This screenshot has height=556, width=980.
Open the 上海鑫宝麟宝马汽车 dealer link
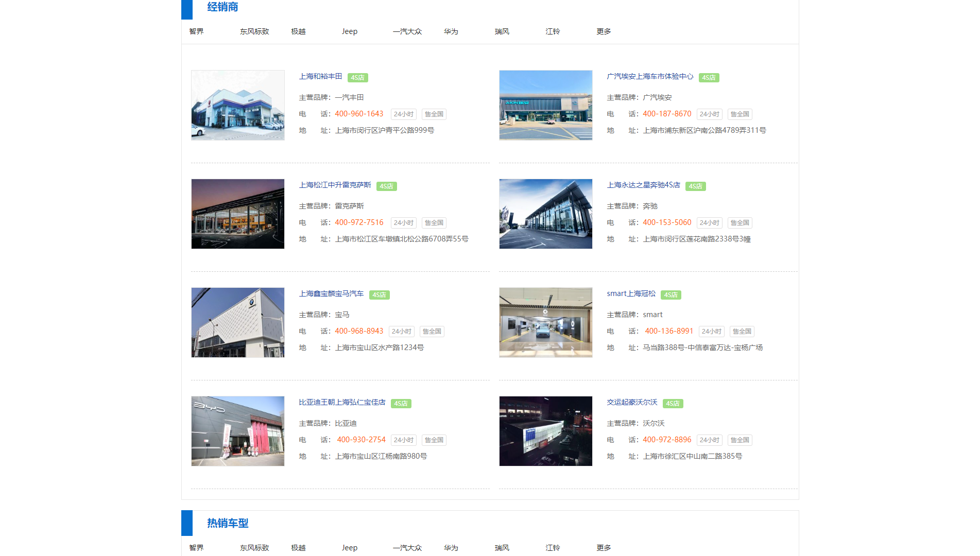[331, 293]
